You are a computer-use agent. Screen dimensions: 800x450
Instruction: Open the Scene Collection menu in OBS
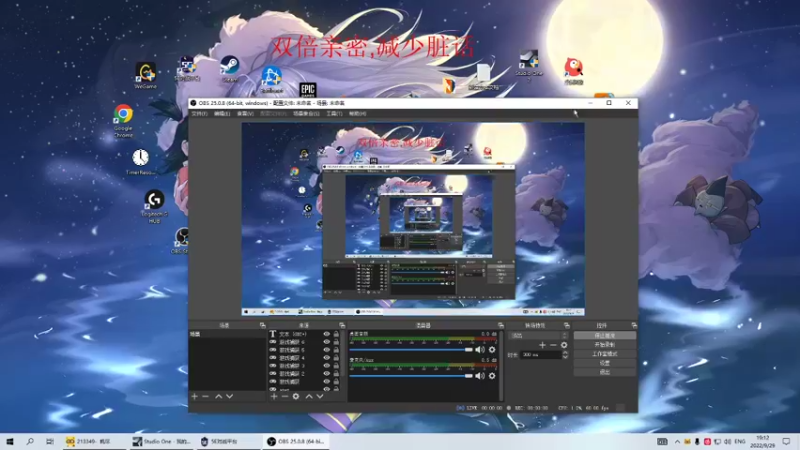[306, 113]
